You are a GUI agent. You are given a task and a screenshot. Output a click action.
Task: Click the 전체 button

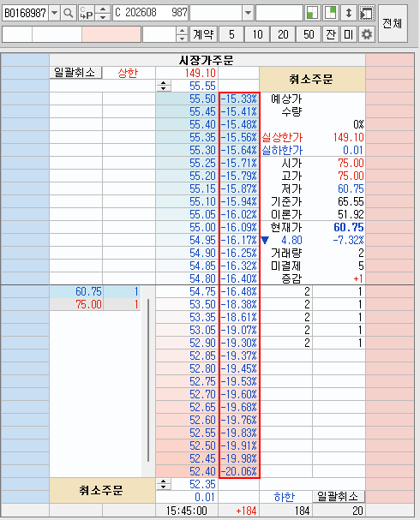pos(393,23)
